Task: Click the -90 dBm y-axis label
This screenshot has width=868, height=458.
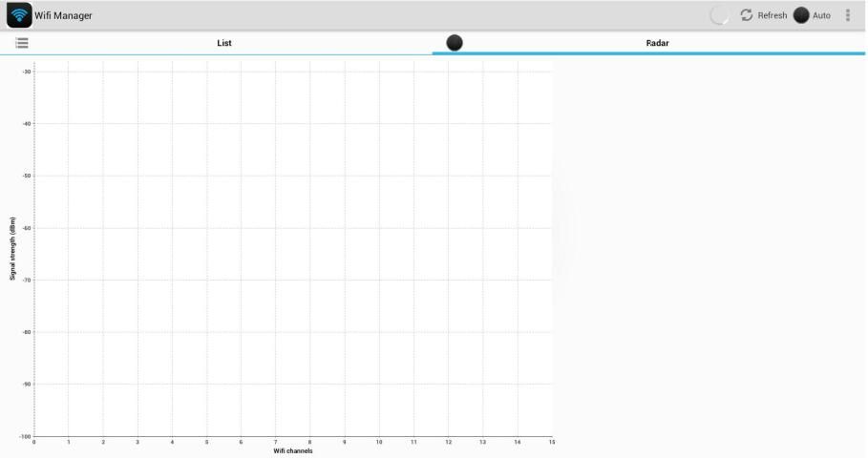Action: pyautogui.click(x=27, y=385)
